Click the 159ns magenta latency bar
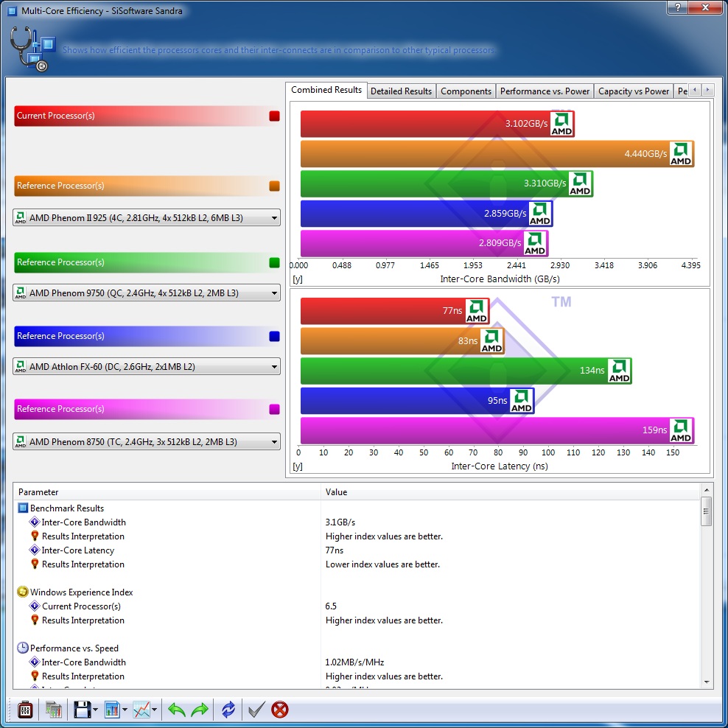This screenshot has width=728, height=728. (x=497, y=430)
